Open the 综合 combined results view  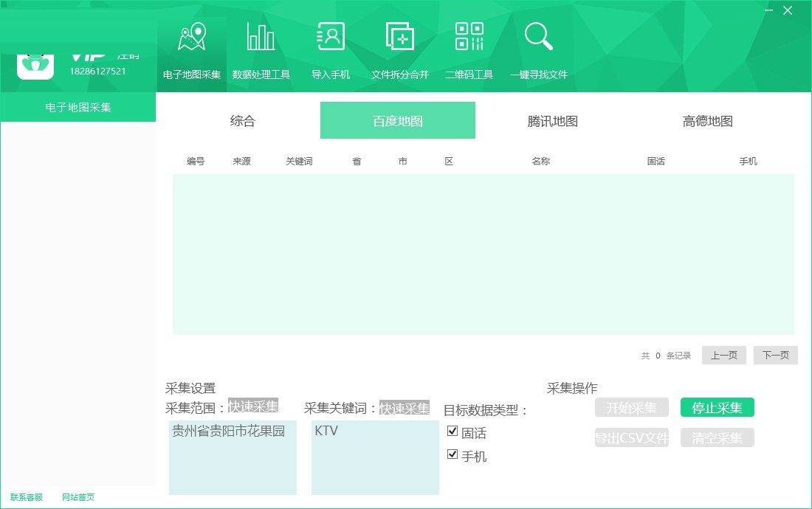click(x=243, y=120)
